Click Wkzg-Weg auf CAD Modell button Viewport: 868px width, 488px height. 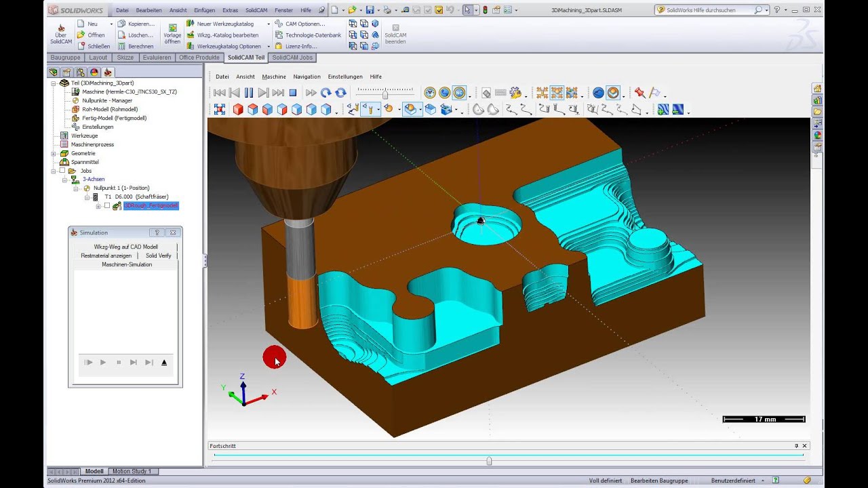click(125, 247)
